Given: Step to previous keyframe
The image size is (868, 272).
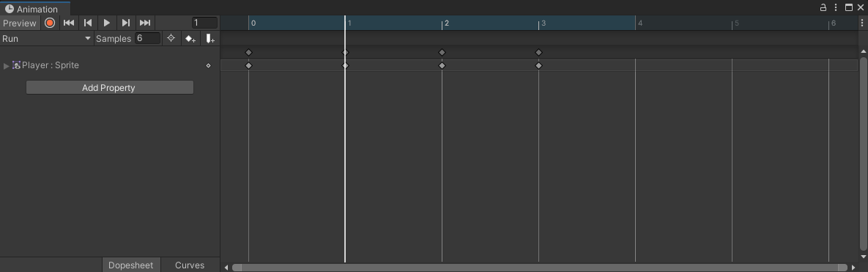Looking at the screenshot, I should tap(87, 23).
